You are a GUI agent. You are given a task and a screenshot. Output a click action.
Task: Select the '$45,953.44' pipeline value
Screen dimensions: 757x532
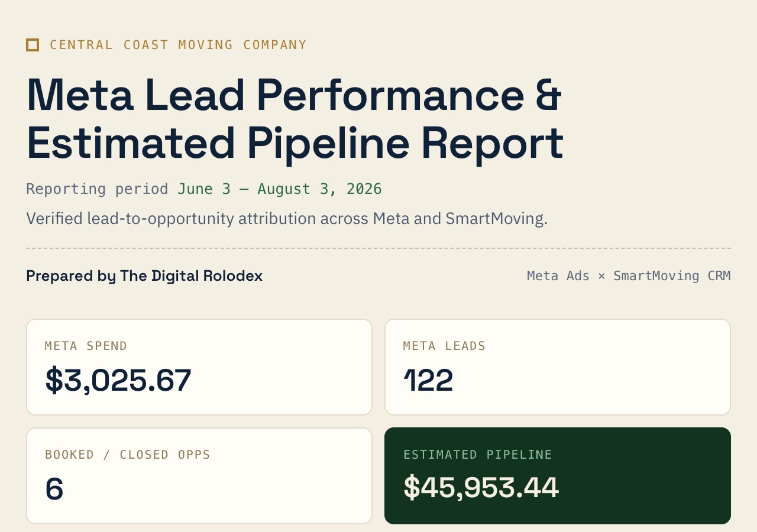pos(481,488)
